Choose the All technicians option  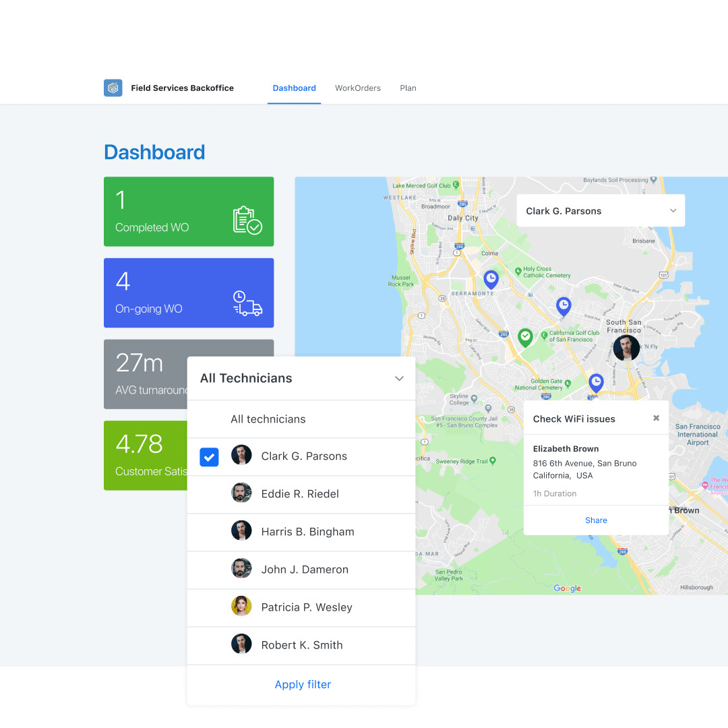point(268,419)
